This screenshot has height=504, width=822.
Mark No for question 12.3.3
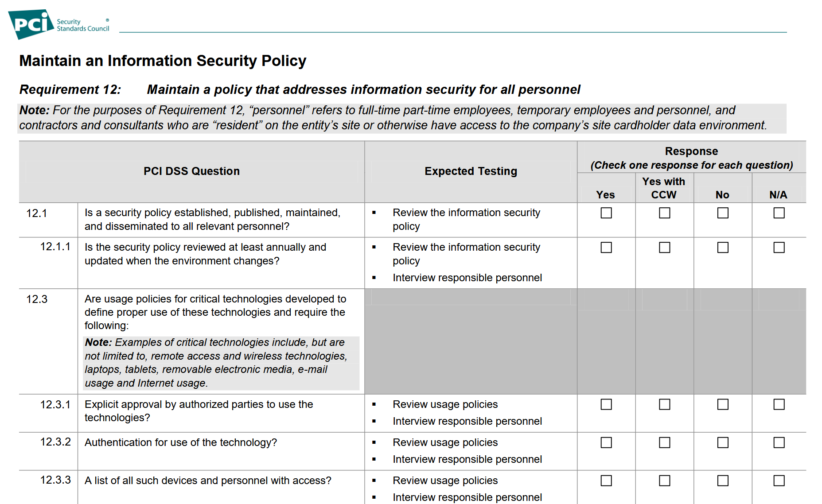point(722,481)
